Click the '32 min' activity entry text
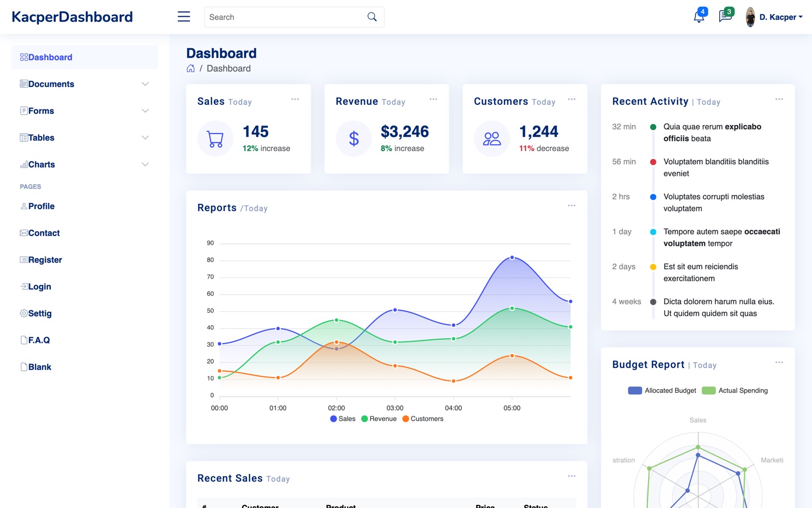Viewport: 812px width, 508px height. tap(624, 126)
